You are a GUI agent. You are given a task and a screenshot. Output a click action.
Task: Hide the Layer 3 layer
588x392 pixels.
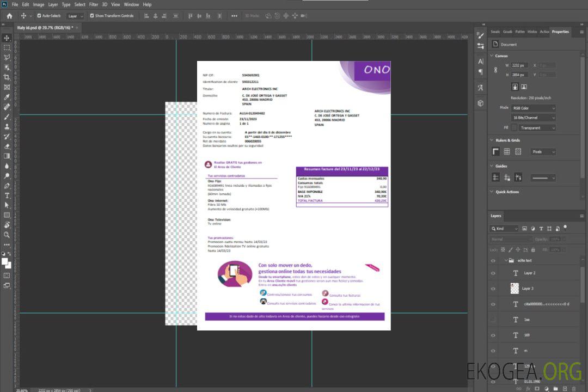(x=493, y=289)
